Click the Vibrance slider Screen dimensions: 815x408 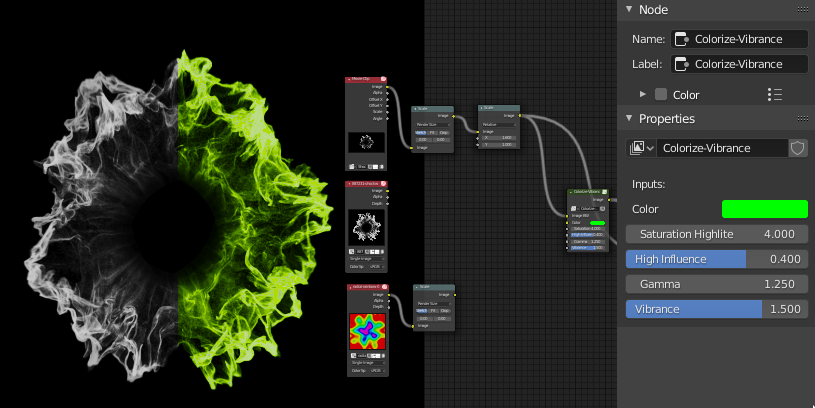716,309
